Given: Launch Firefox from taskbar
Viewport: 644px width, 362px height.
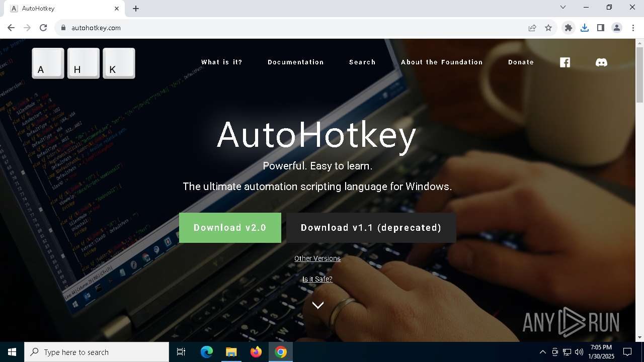Looking at the screenshot, I should pos(256,352).
